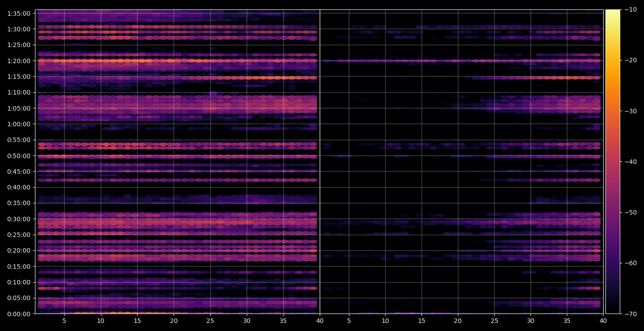The height and width of the screenshot is (331, 644).
Task: Click x-axis tick 40 at right heatmap end
Action: [603, 321]
